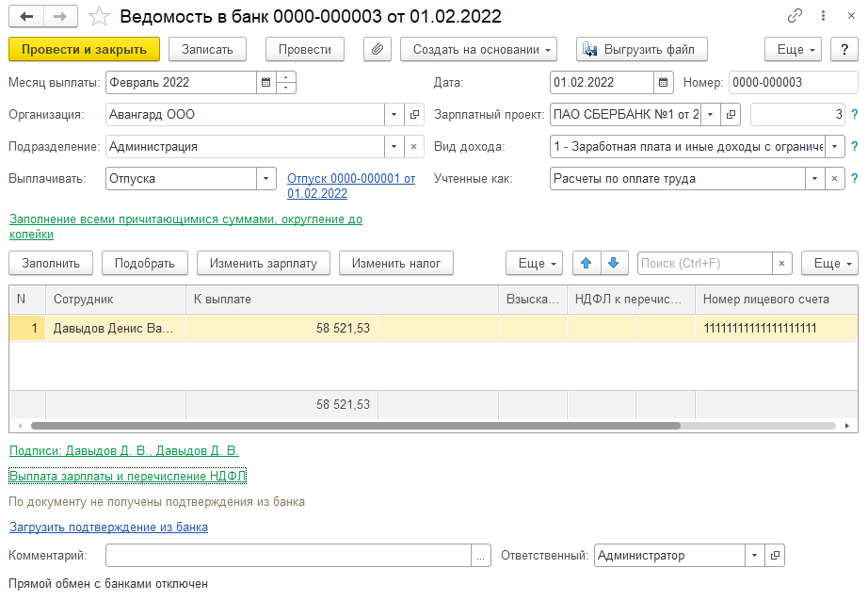Click the Подобрать button
The width and height of the screenshot is (868, 601).
144,263
